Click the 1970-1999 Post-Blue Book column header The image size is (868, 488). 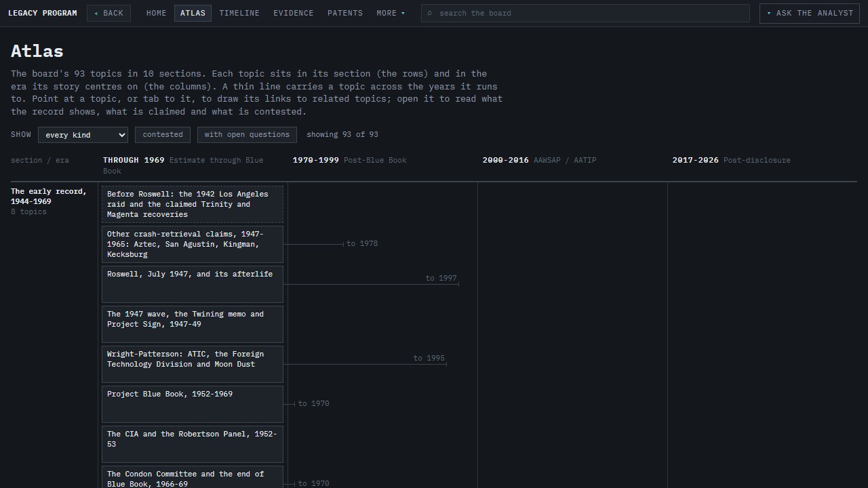click(x=350, y=160)
